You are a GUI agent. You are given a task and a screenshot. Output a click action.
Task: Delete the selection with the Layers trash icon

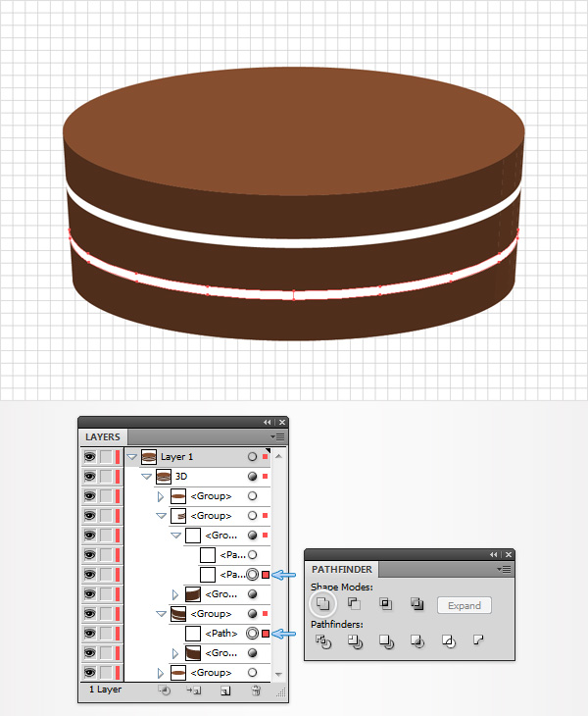tap(256, 690)
